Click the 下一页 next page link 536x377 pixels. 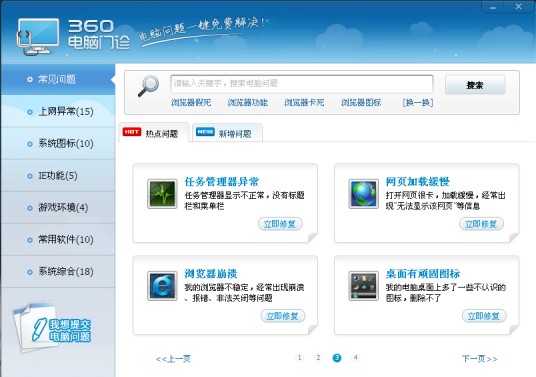tap(479, 359)
